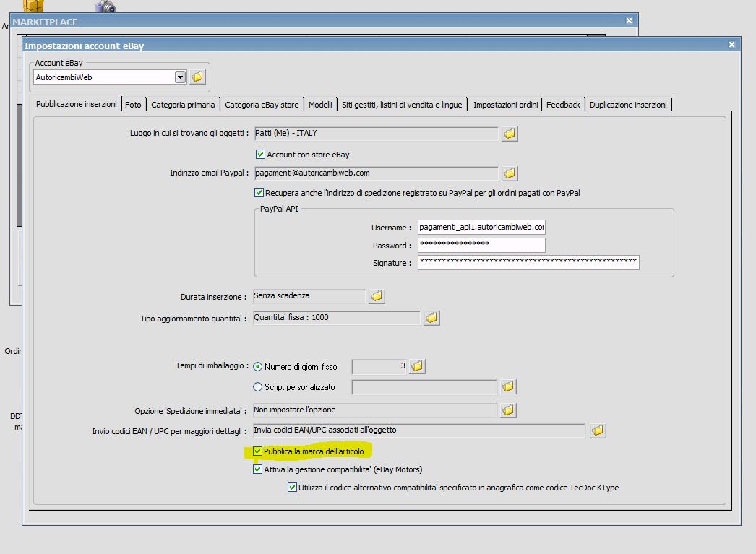The width and height of the screenshot is (756, 554).
Task: Click the Luogo in cui si trovano gli oggetti field
Action: tap(376, 134)
